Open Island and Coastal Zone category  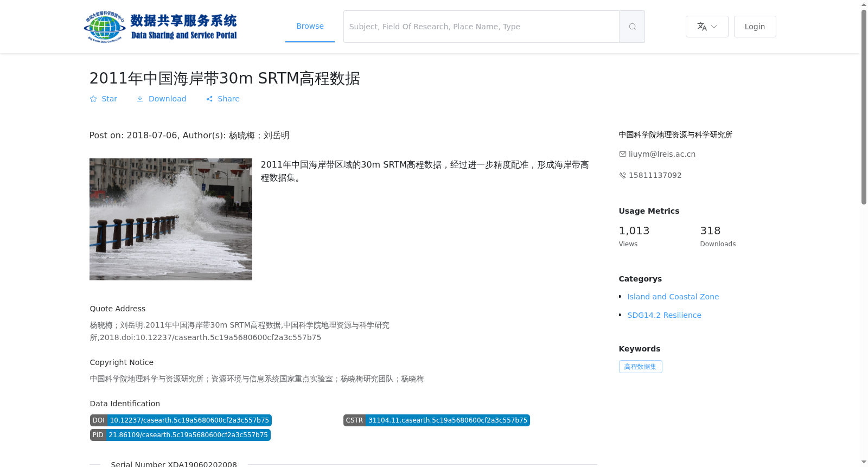tap(673, 297)
